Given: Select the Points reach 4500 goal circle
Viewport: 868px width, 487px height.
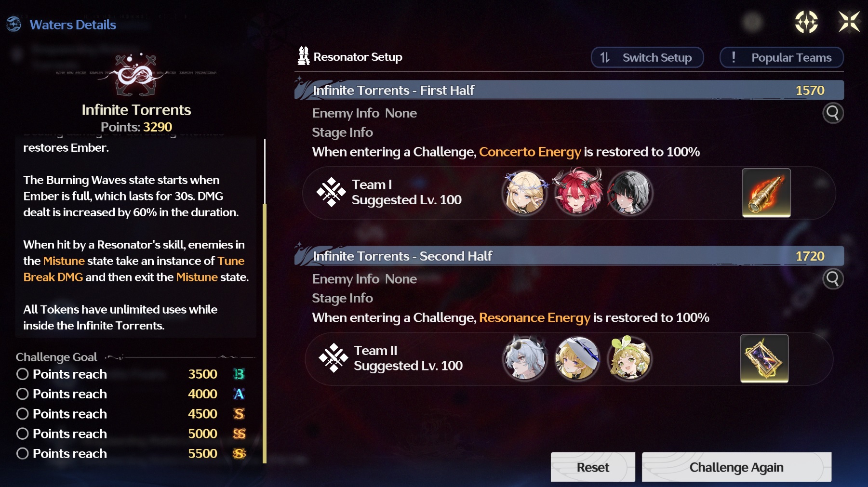Looking at the screenshot, I should point(22,414).
